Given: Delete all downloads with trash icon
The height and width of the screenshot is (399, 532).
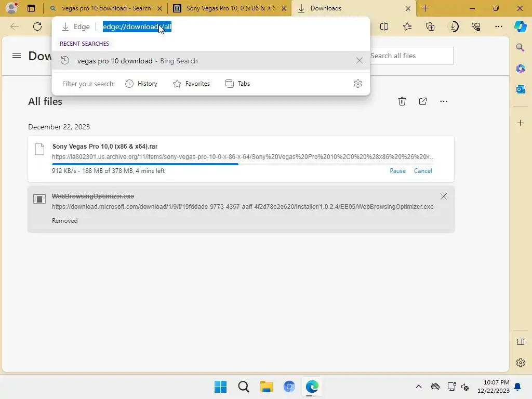Looking at the screenshot, I should 402,101.
